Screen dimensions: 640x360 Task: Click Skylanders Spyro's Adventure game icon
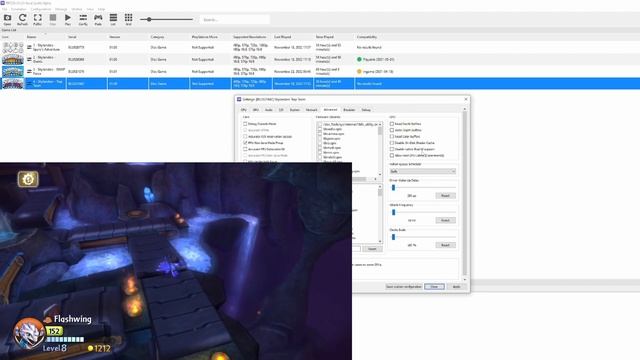tap(13, 47)
